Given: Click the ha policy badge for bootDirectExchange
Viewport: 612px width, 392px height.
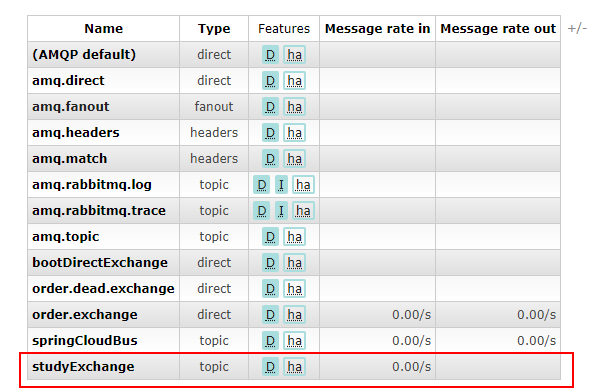Looking at the screenshot, I should tap(294, 263).
